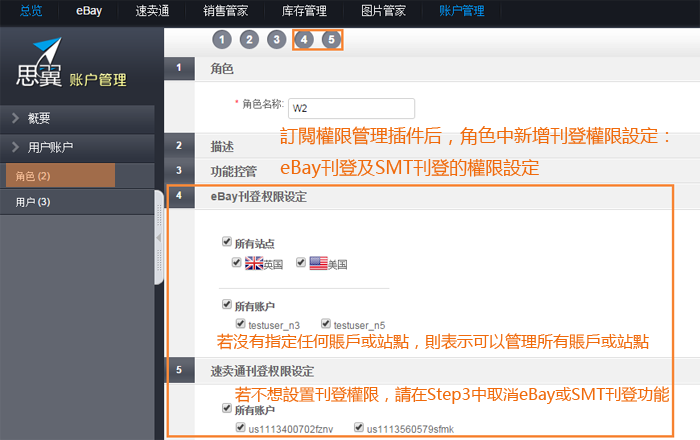This screenshot has height=440, width=700.
Task: Jump to step 1 circle
Action: [x=222, y=40]
